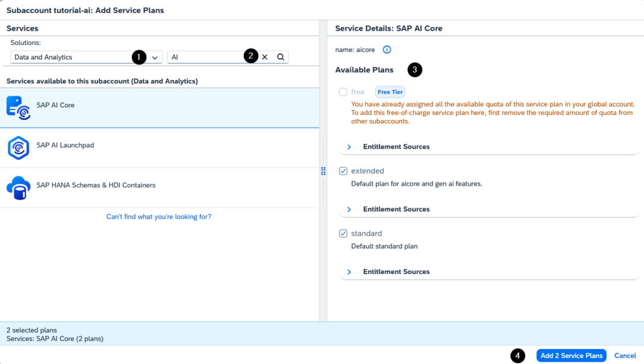Click "Services: SAP AI Core (2 plans)" text
The width and height of the screenshot is (644, 364).
[x=55, y=339]
